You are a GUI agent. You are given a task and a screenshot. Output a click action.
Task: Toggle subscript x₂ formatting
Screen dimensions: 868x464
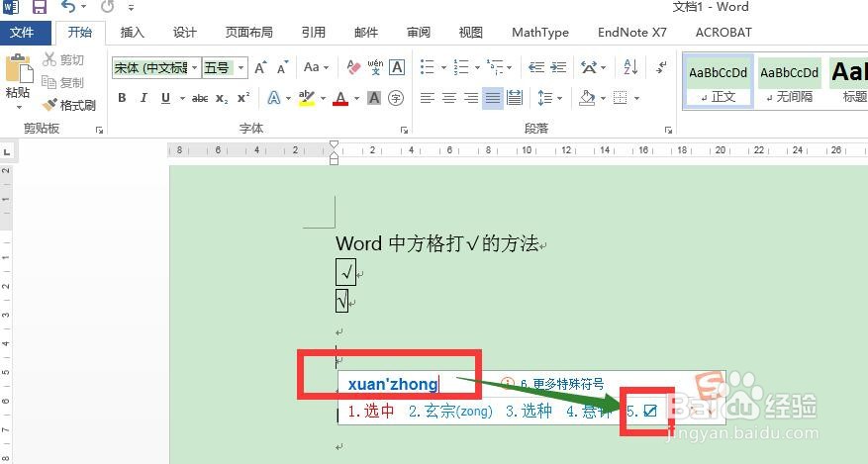tap(222, 99)
